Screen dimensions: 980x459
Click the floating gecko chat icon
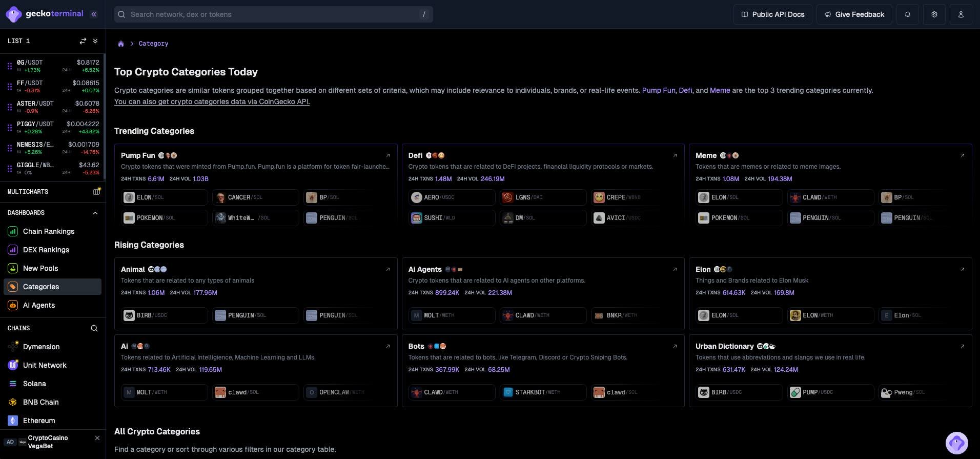click(956, 442)
